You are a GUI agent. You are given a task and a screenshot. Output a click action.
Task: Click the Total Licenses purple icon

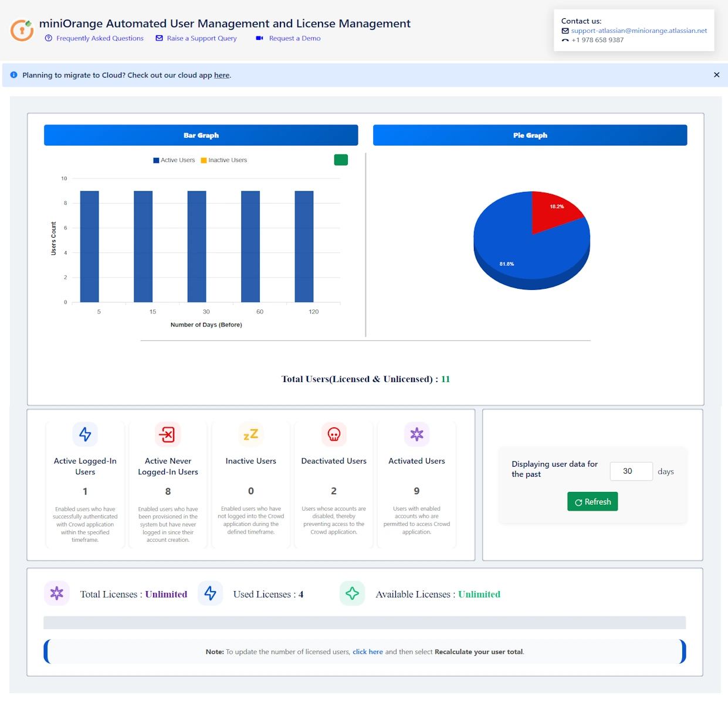coord(57,593)
